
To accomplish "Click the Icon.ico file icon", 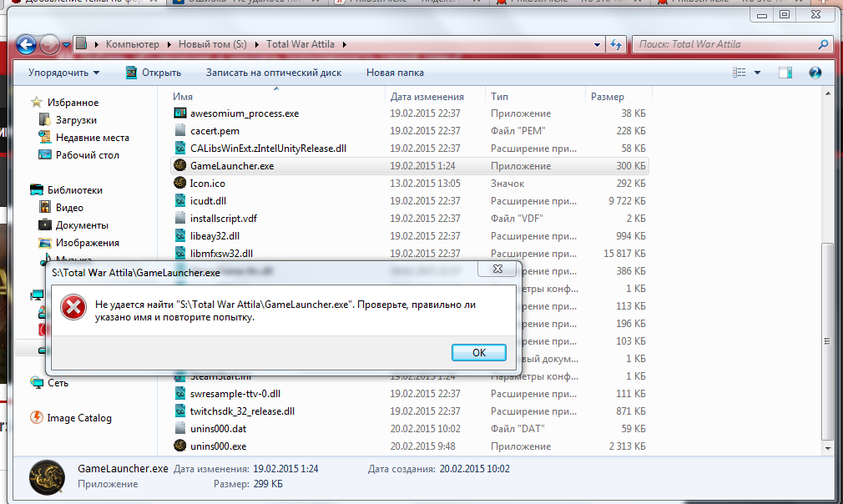I will pyautogui.click(x=180, y=184).
